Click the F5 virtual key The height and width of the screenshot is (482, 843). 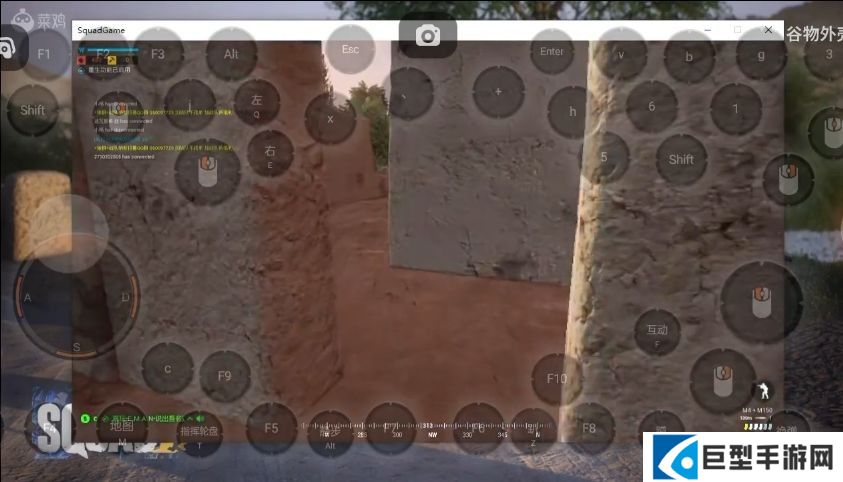(x=271, y=428)
